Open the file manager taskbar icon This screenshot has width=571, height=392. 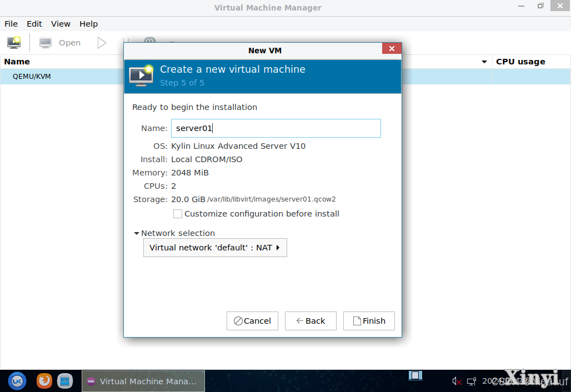click(65, 381)
